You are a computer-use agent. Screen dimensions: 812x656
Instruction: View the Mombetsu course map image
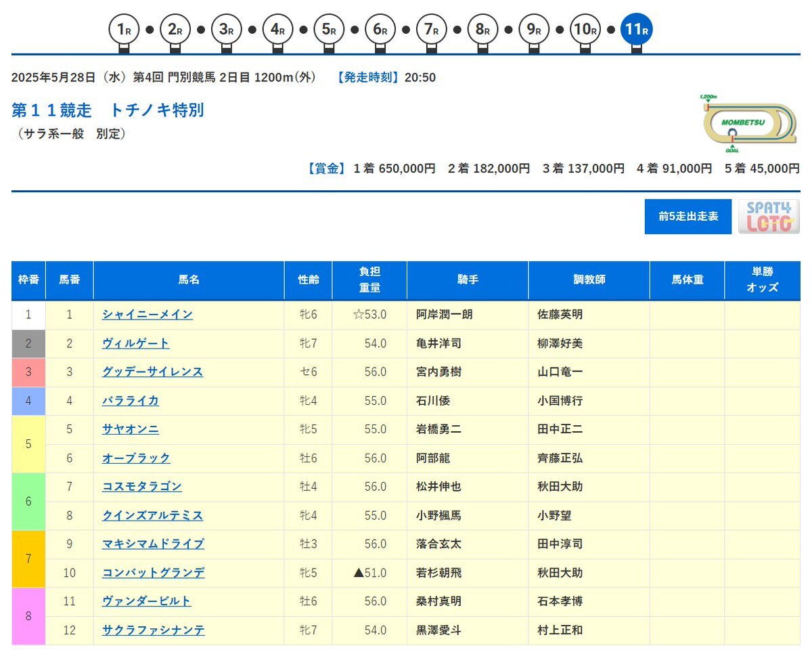[x=748, y=124]
